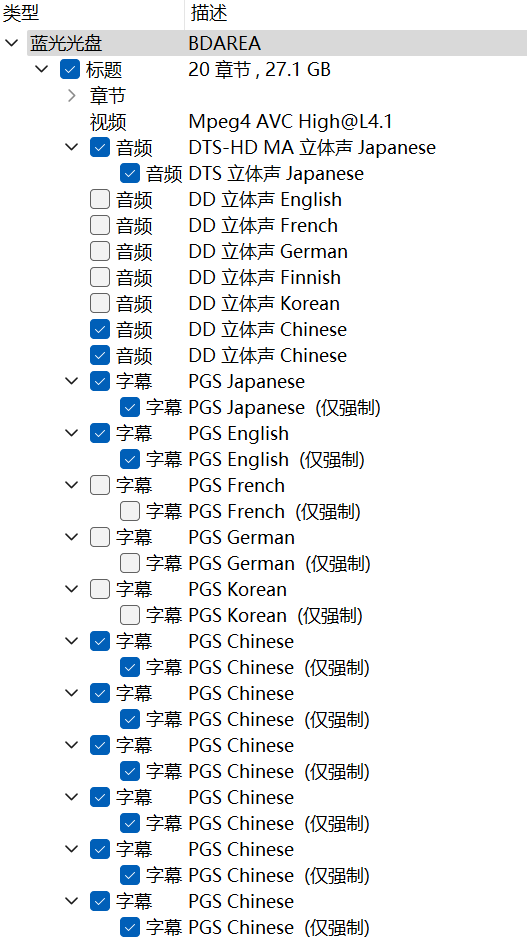The image size is (527, 942).
Task: Uncheck the DTS 立体声 Japanese core audio
Action: 130,174
